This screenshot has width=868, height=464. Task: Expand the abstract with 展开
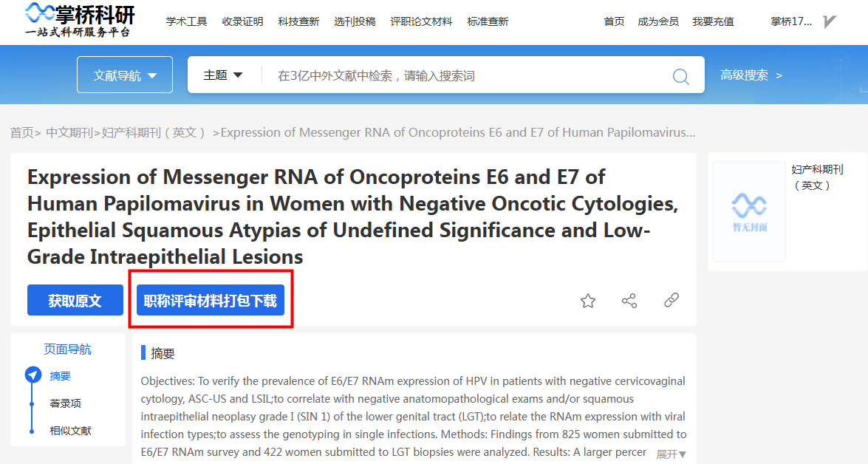pyautogui.click(x=671, y=454)
